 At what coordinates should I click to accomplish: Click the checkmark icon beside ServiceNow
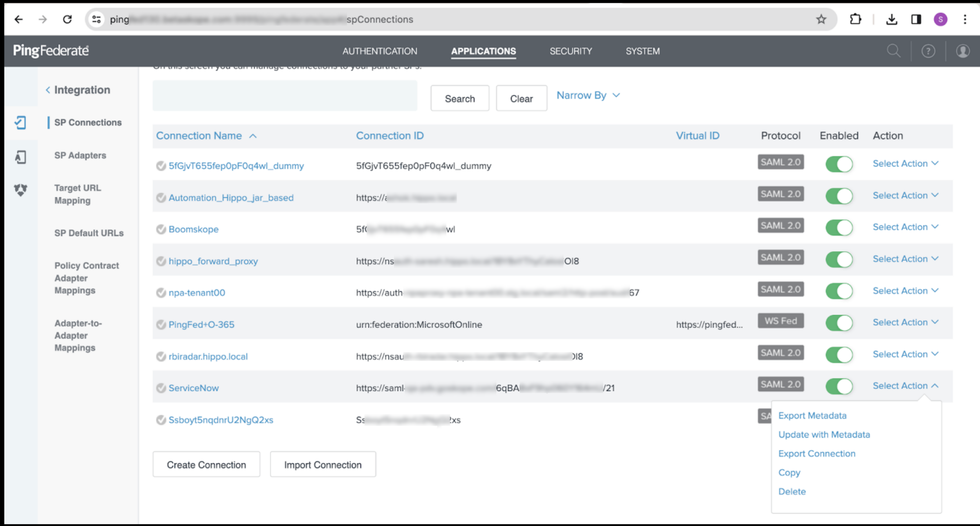tap(161, 388)
